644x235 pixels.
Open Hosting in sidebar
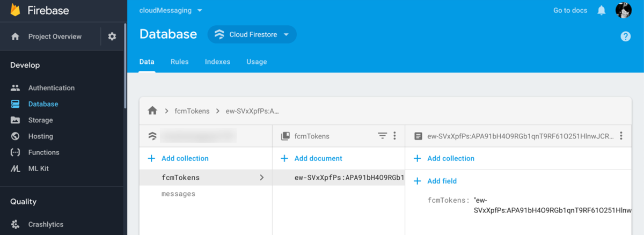(x=41, y=136)
